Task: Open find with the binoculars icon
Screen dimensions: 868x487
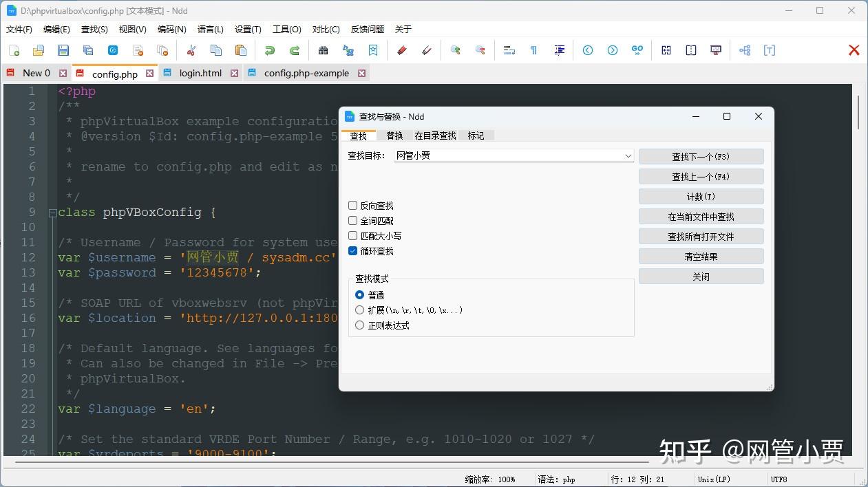Action: (x=323, y=50)
